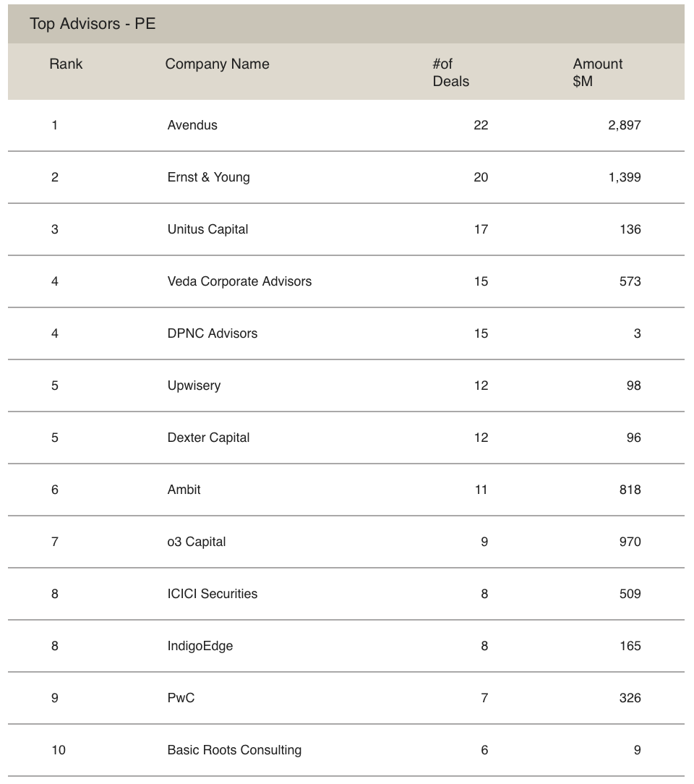Screen dimensions: 694x784
Task: Click the ICICI Securities name
Action: point(212,594)
